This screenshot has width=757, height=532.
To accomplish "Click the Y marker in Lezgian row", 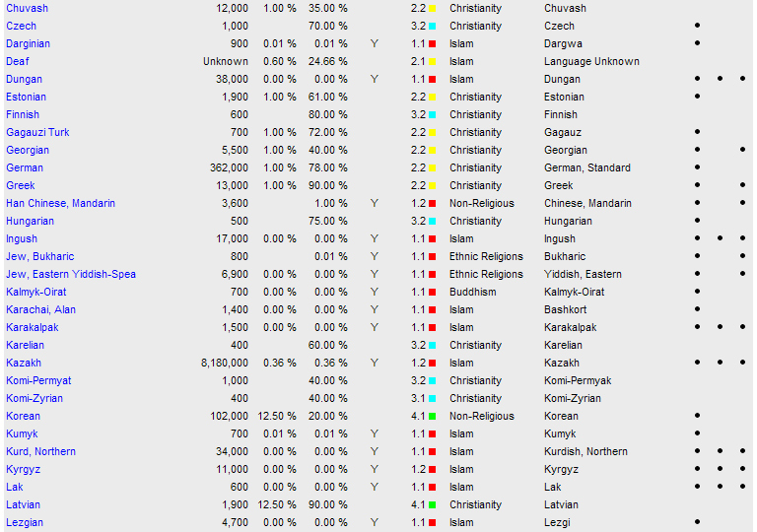I will pos(375,523).
